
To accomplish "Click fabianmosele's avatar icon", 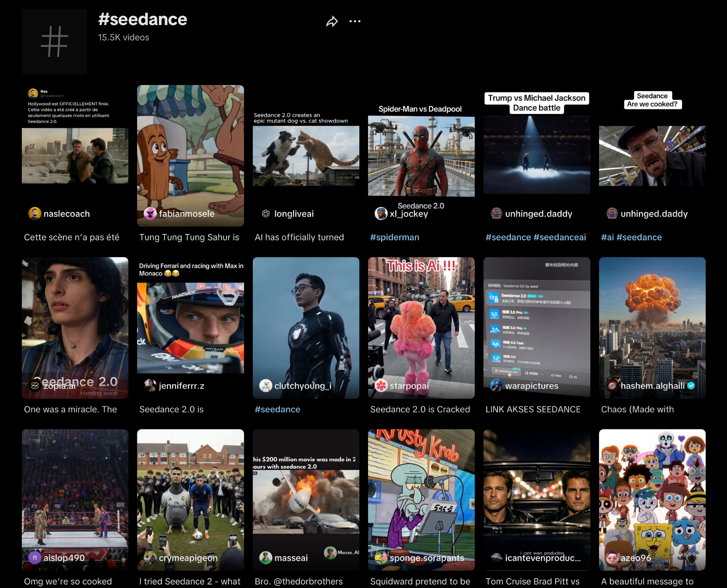I will 150,214.
